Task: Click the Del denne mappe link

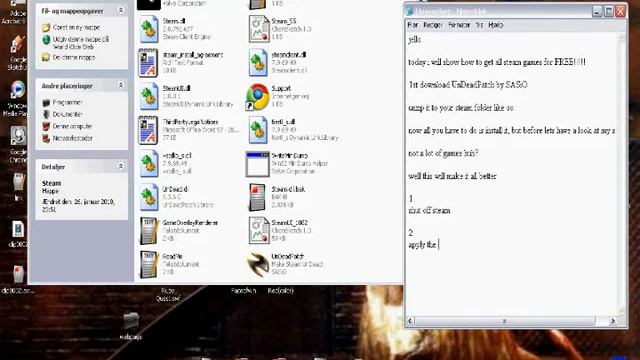Action: click(74, 58)
